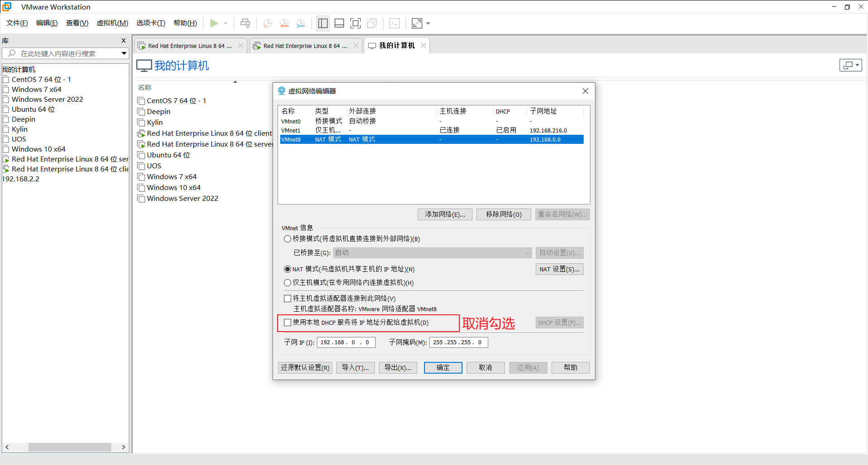The image size is (868, 465).
Task: Select the VMnet8 NAT row
Action: pyautogui.click(x=432, y=139)
